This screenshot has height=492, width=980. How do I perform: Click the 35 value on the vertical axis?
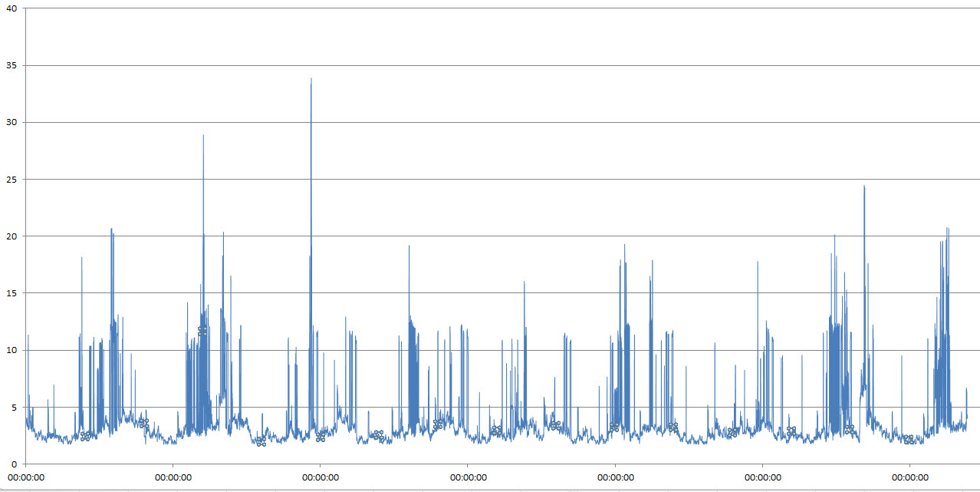tap(12, 65)
